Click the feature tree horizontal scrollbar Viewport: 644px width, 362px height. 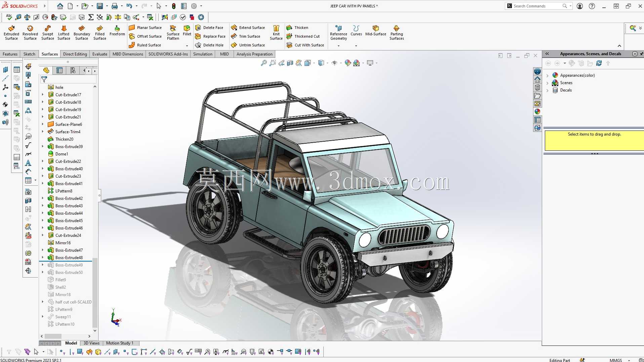[x=53, y=336]
